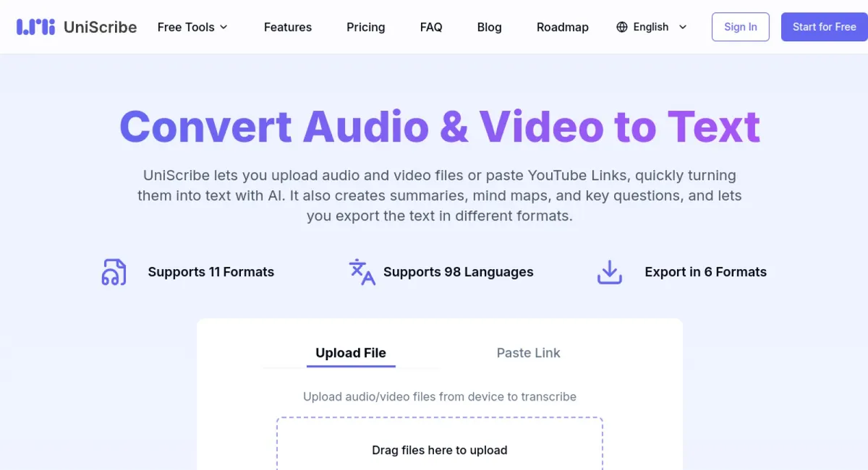Click the Sign In button
Screen dimensions: 868x470
click(x=741, y=27)
